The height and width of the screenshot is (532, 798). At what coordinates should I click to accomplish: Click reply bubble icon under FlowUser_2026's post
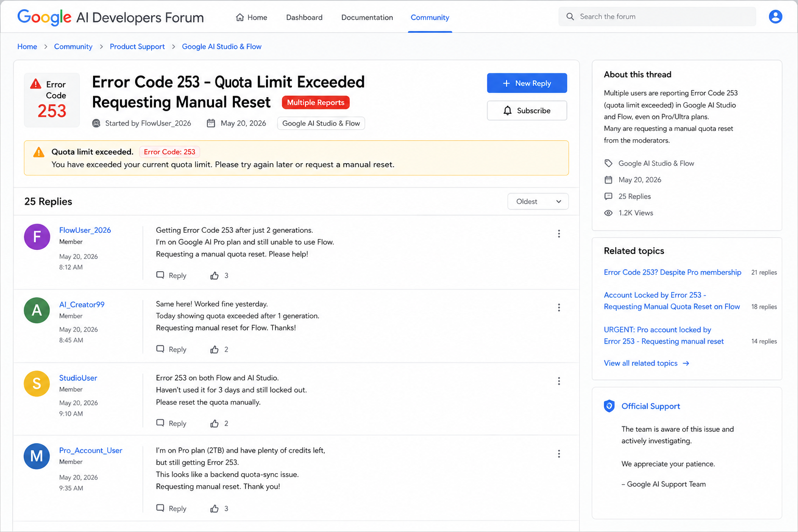coord(161,275)
